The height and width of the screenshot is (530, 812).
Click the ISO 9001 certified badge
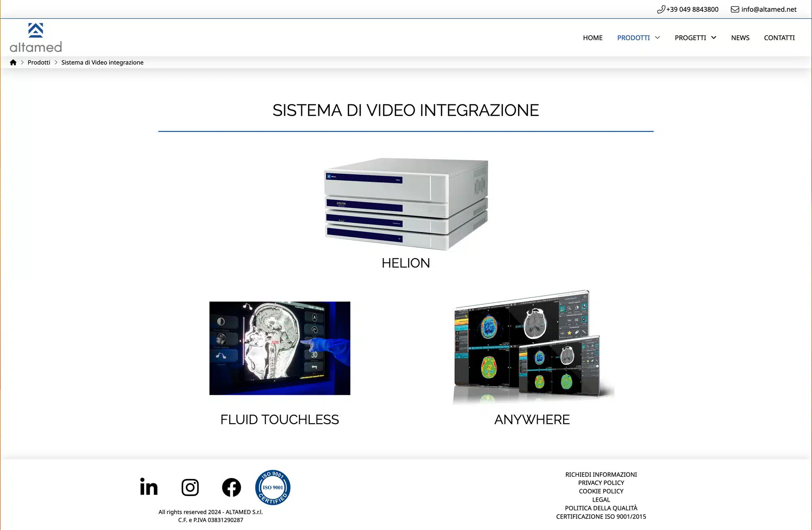(x=273, y=487)
